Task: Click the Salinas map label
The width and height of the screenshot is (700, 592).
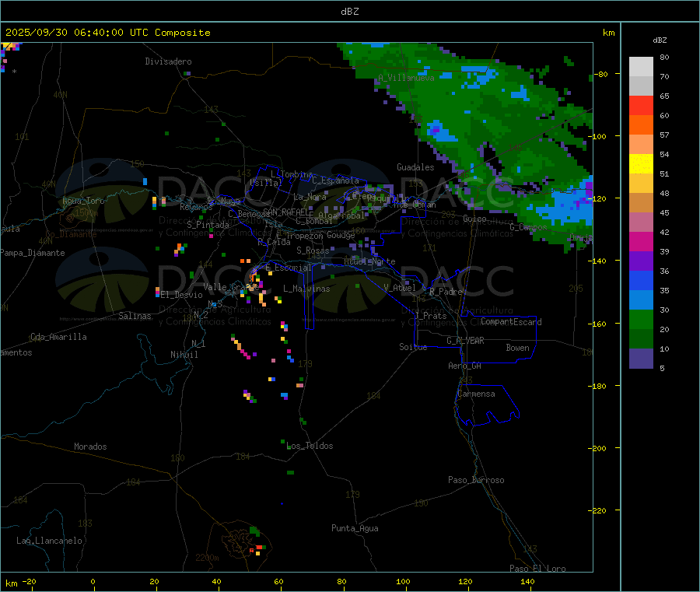Action: [135, 316]
